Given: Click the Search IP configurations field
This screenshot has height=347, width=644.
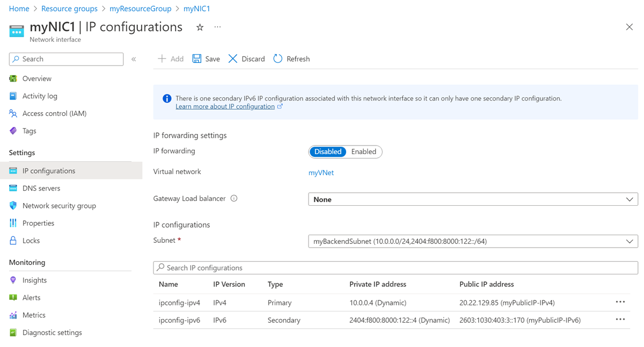Looking at the screenshot, I should tap(396, 268).
